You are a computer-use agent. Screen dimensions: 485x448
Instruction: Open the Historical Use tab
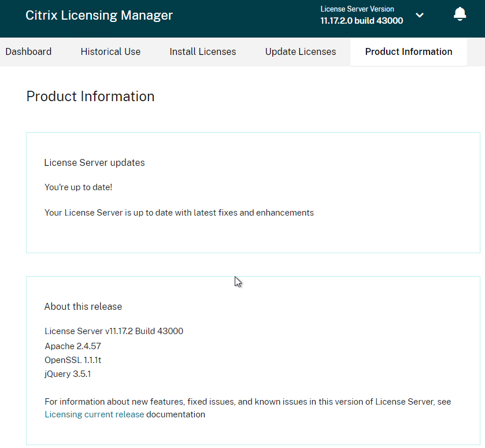[110, 51]
